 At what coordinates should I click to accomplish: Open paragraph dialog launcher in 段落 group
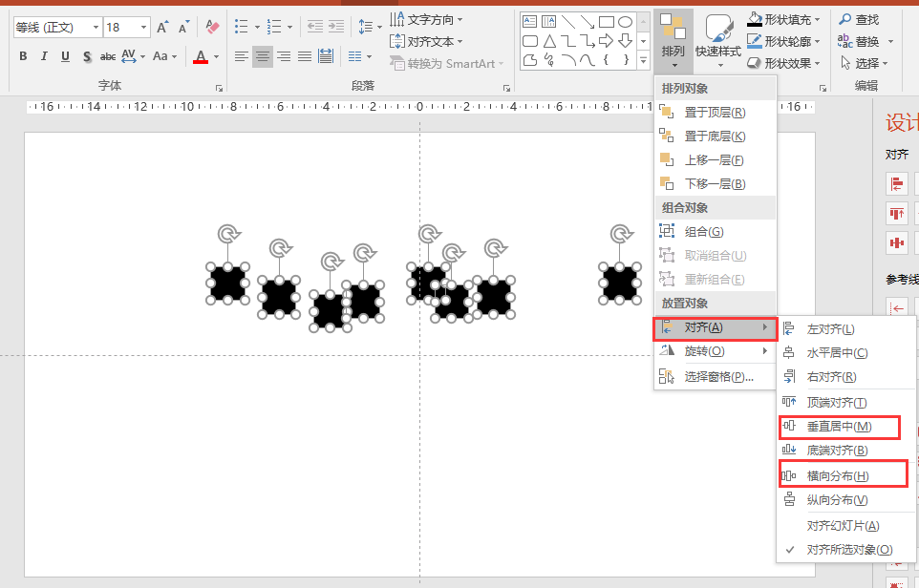pos(506,89)
